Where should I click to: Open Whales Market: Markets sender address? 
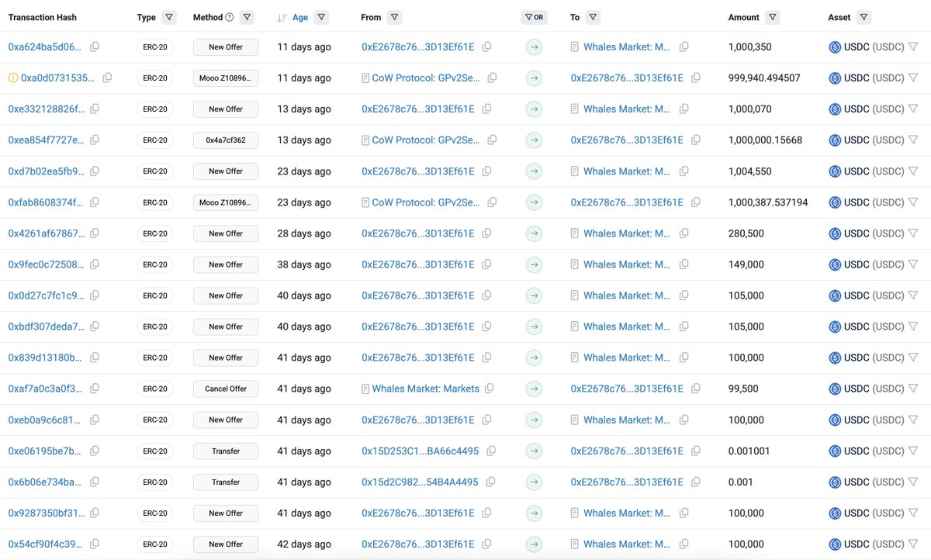[x=425, y=389]
